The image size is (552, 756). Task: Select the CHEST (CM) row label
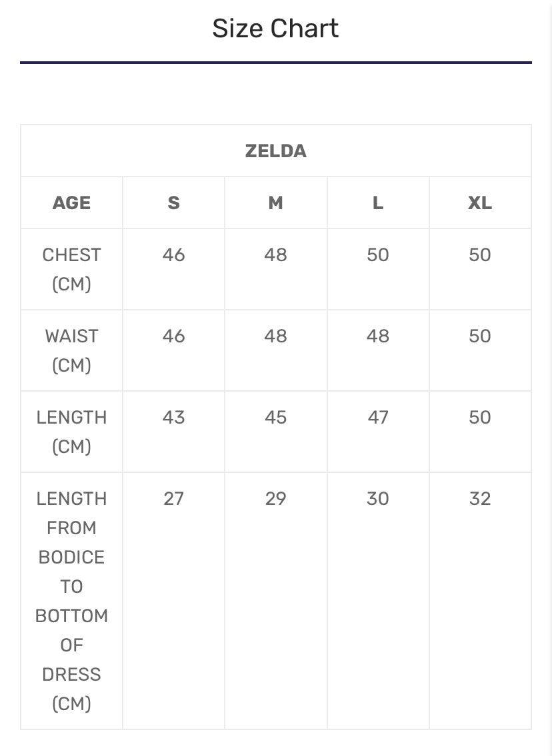point(71,269)
